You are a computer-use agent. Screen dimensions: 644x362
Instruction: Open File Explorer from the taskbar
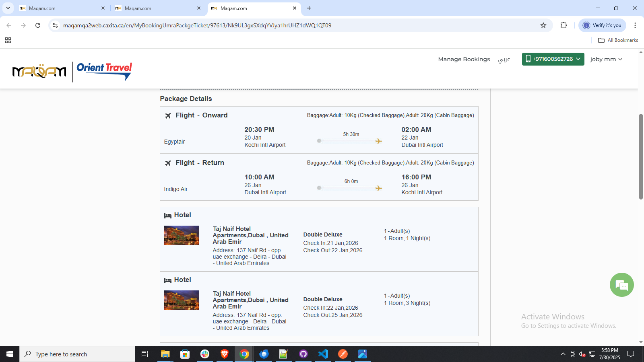[165, 354]
